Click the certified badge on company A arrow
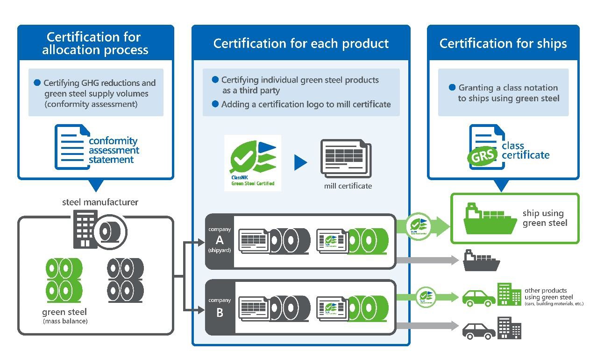Viewport: 597px width, 364px height. point(418,226)
